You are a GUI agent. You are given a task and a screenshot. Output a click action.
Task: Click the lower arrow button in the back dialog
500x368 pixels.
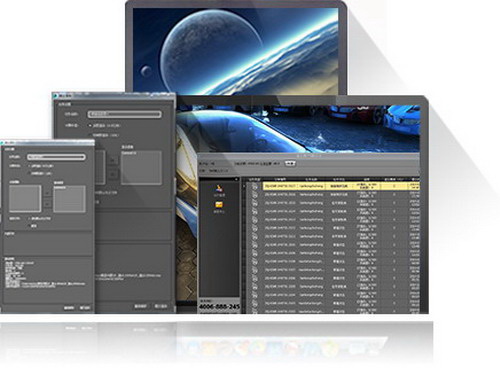click(113, 174)
